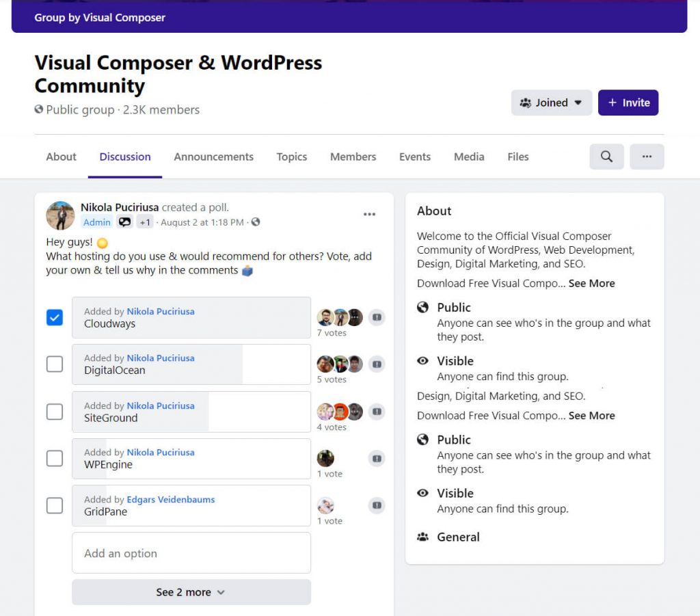This screenshot has width=700, height=616.
Task: Click the Admin label link
Action: click(x=96, y=222)
